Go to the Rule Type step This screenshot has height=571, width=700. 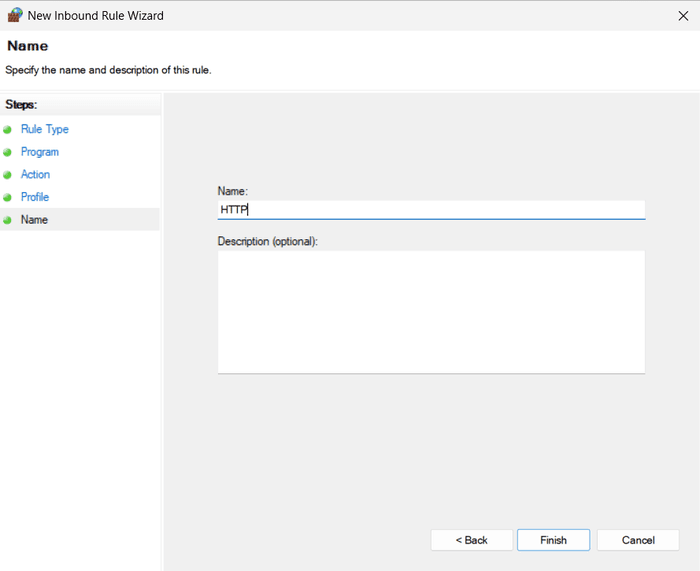(x=45, y=130)
